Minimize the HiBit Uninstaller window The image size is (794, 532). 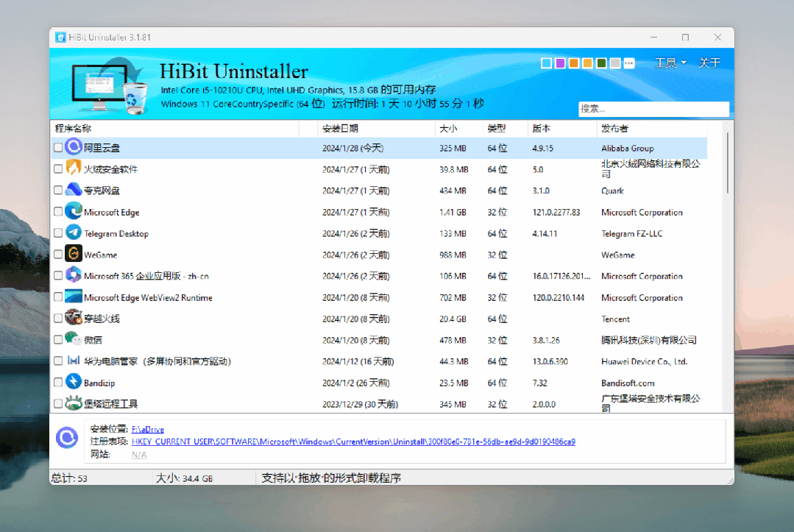(653, 38)
